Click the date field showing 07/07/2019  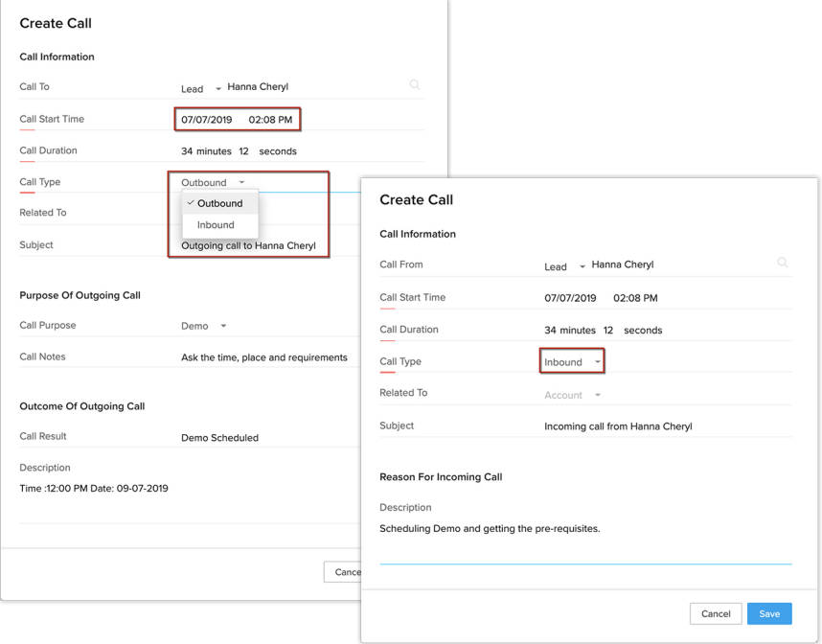(206, 119)
